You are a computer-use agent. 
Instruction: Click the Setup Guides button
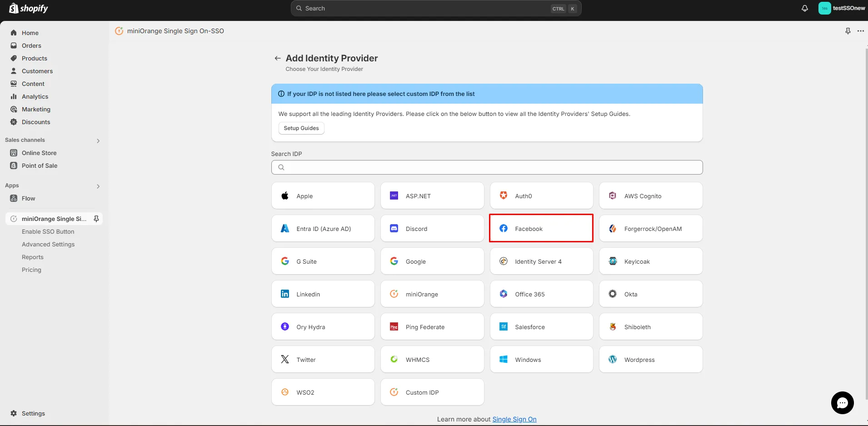301,128
